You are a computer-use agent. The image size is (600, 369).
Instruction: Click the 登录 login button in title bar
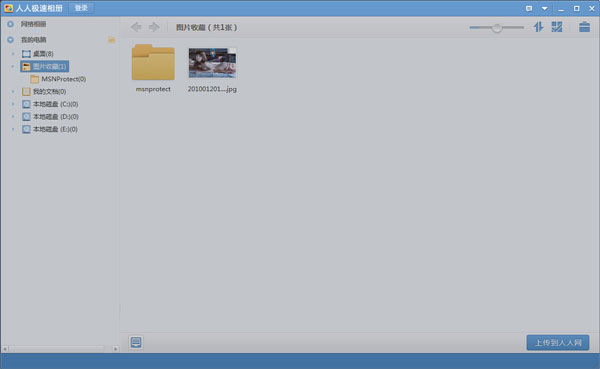click(81, 8)
